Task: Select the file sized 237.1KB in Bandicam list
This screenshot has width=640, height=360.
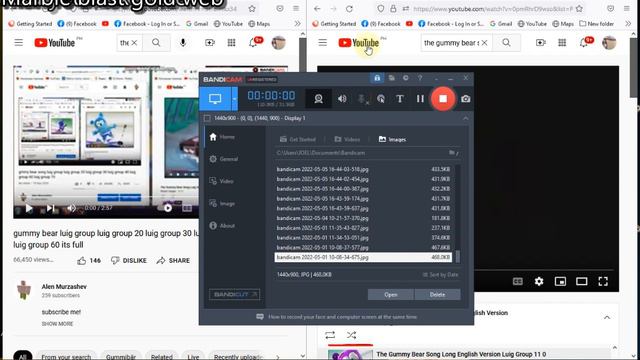Action: 363,228
